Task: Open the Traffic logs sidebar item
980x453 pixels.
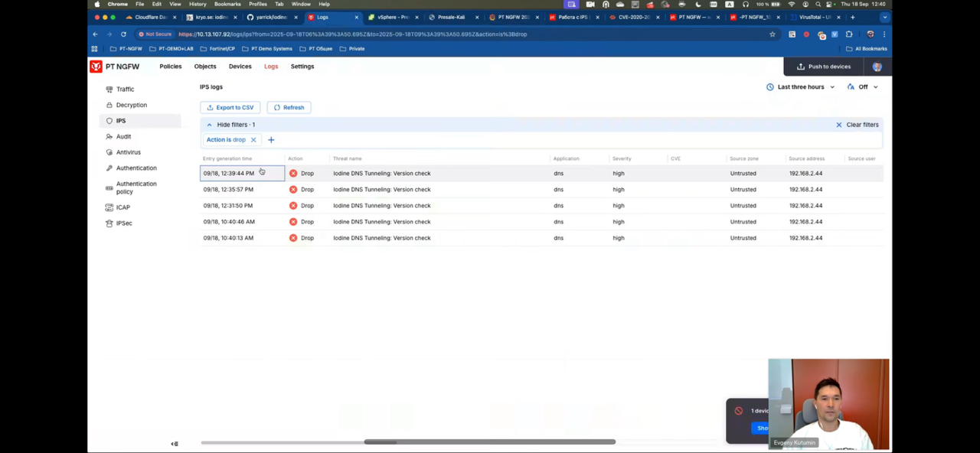Action: pos(125,90)
